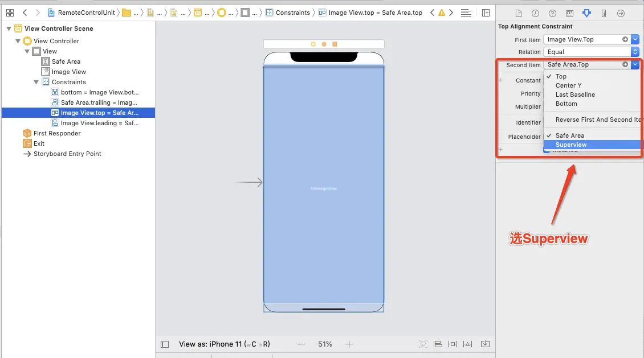
Task: Collapse the View Controller tree node
Action: [x=18, y=41]
